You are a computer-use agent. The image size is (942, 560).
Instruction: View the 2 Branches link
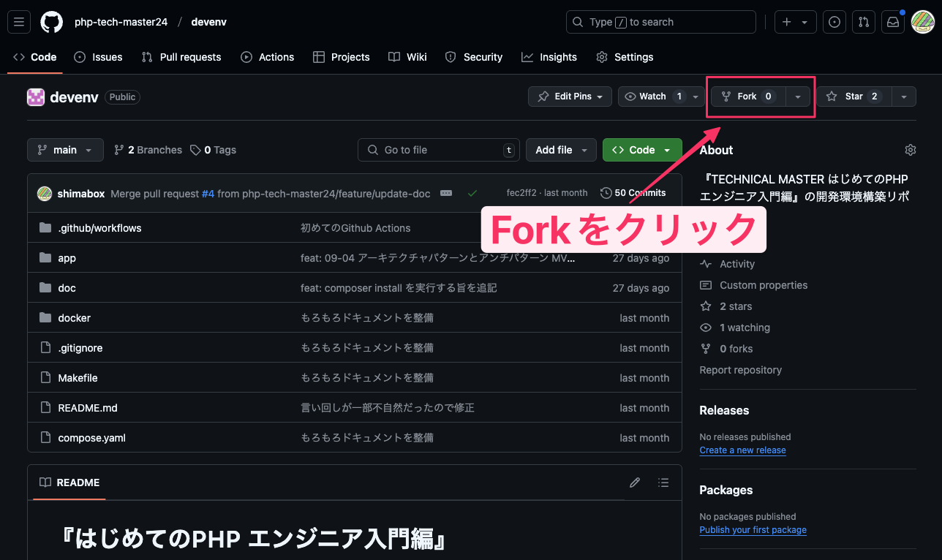[x=148, y=150]
